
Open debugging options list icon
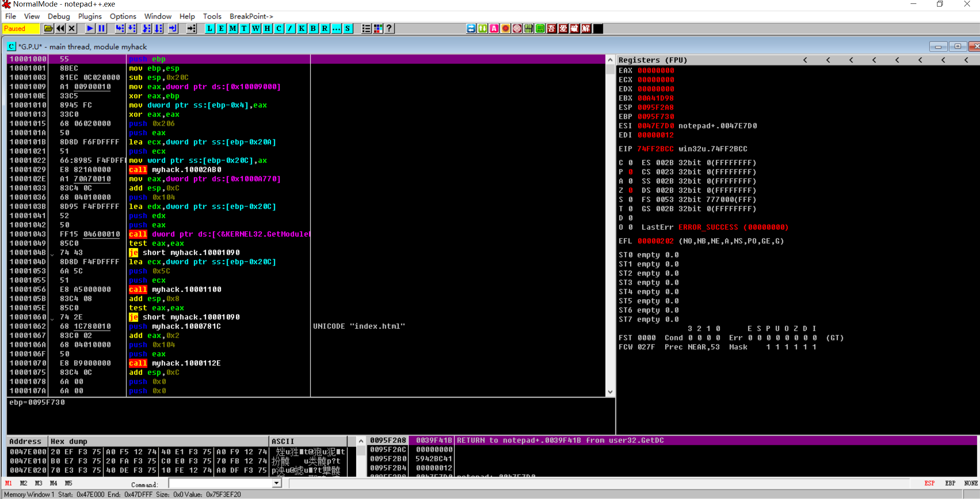pos(366,28)
